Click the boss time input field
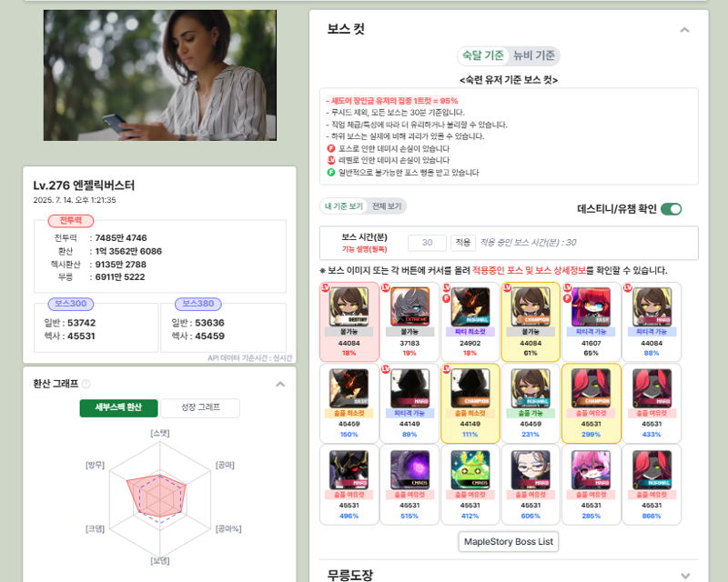Image resolution: width=728 pixels, height=582 pixels. coord(427,242)
